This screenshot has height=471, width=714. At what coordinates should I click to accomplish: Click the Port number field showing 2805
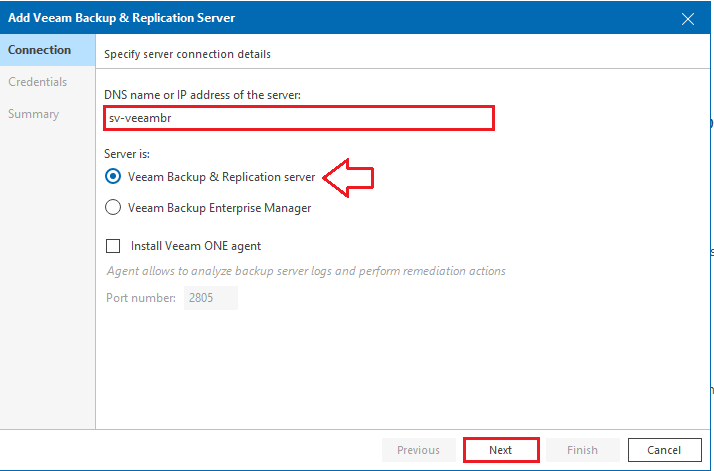211,298
